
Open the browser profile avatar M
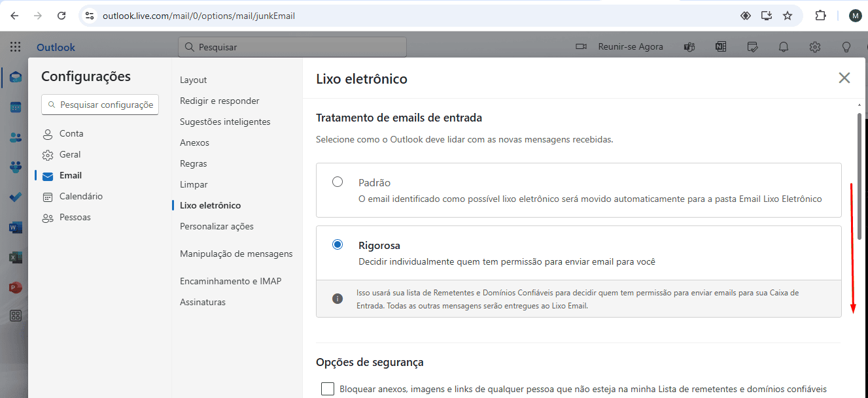click(855, 16)
